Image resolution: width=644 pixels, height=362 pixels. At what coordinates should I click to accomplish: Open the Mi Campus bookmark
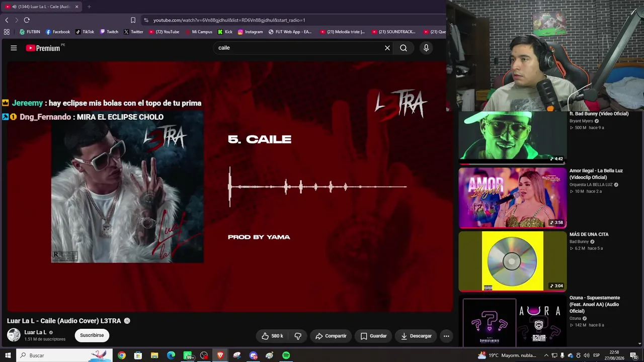[x=199, y=32]
